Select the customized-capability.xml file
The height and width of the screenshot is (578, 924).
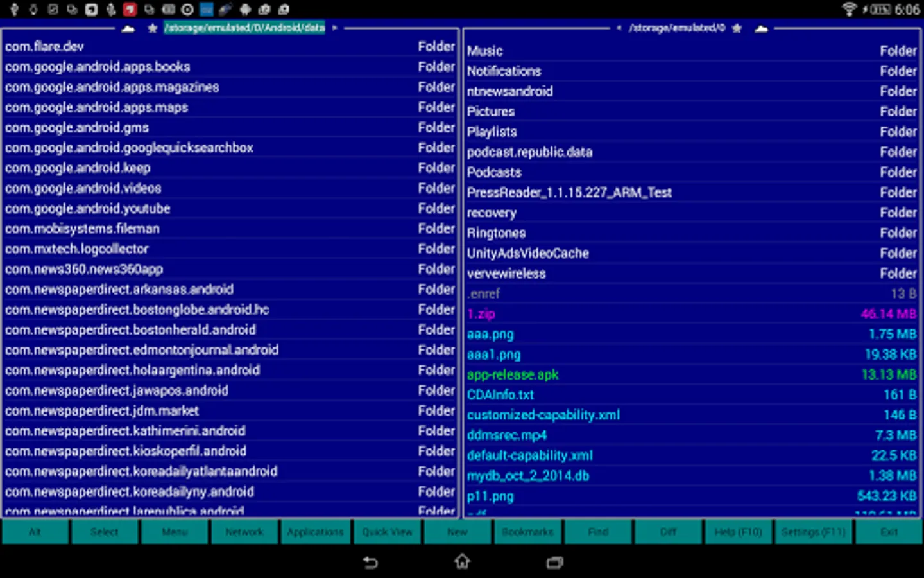tap(692, 415)
